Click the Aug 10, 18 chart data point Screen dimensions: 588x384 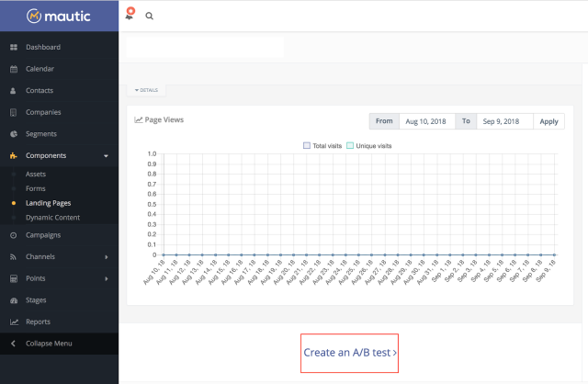pos(164,255)
